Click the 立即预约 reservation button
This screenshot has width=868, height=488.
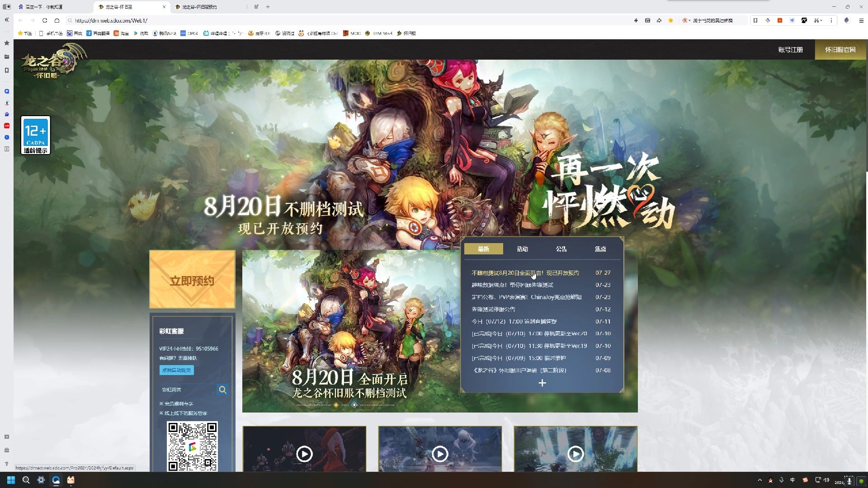[192, 280]
